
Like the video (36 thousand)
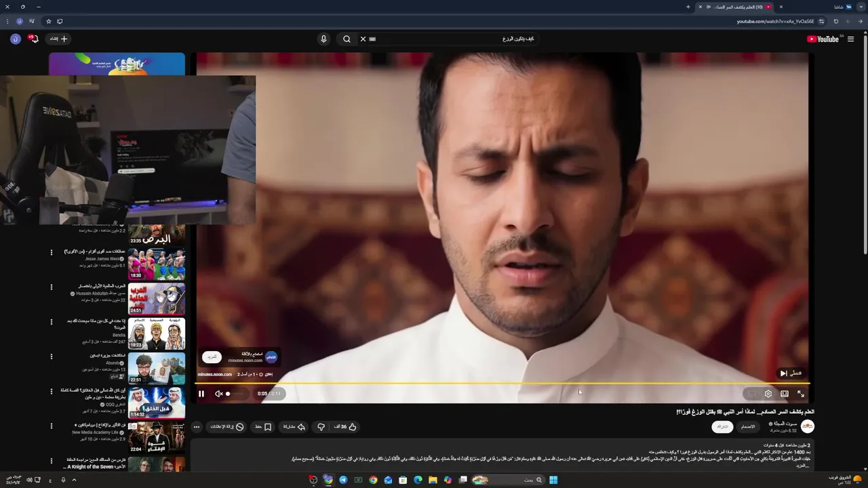click(x=344, y=427)
